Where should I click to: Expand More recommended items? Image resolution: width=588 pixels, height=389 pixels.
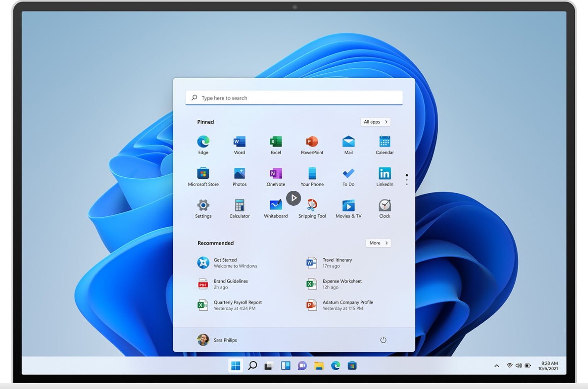[378, 243]
